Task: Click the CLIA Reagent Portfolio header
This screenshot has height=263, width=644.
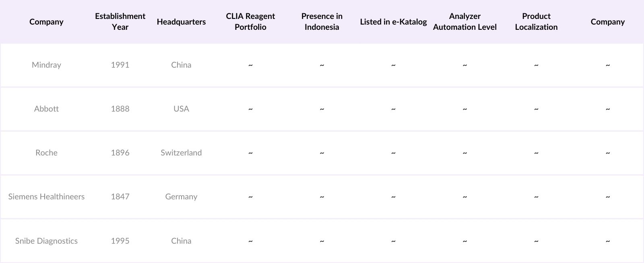Action: point(250,22)
